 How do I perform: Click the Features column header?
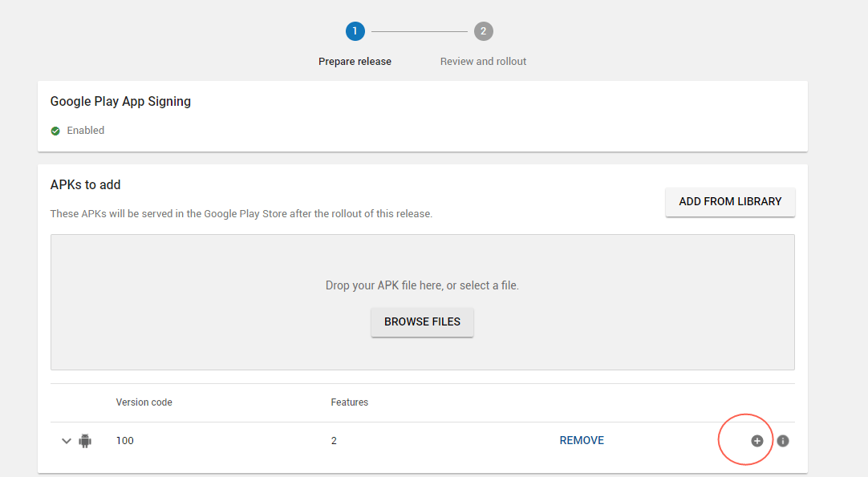(x=349, y=402)
